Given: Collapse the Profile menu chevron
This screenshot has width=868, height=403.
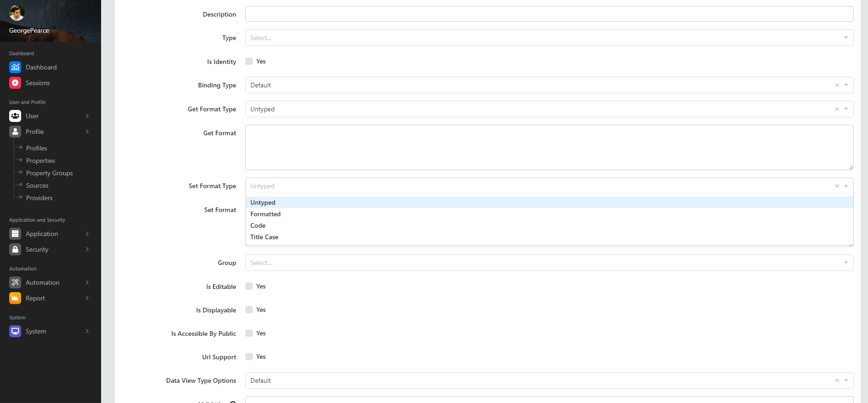Looking at the screenshot, I should point(87,132).
